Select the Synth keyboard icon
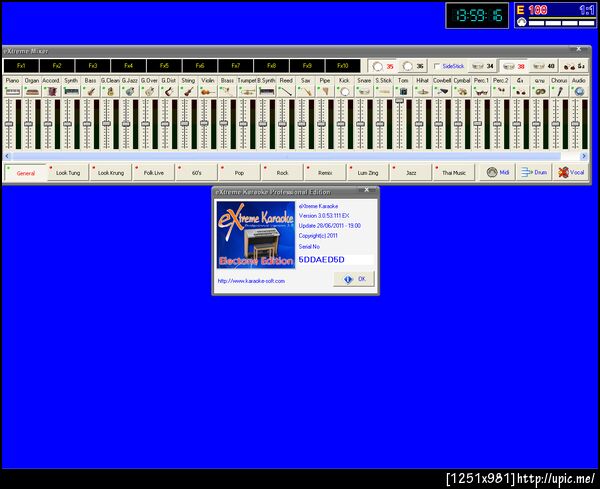Screen dimensions: 600x489 coord(71,91)
